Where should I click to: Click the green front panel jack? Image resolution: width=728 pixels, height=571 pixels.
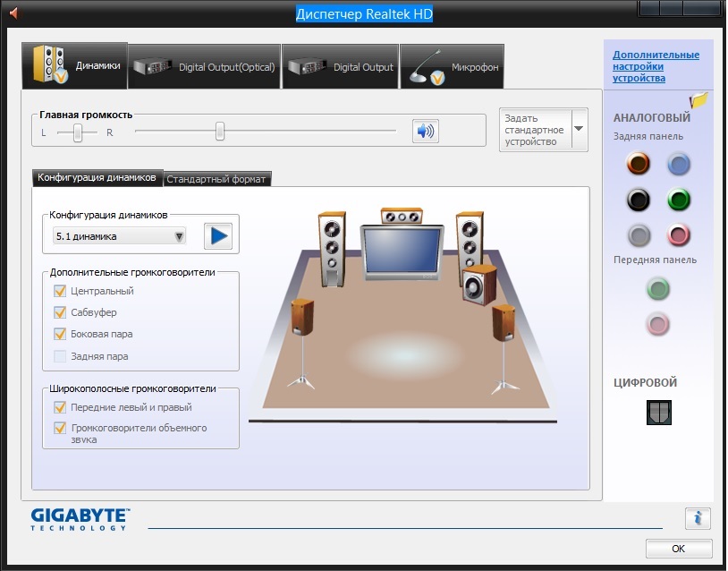658,288
